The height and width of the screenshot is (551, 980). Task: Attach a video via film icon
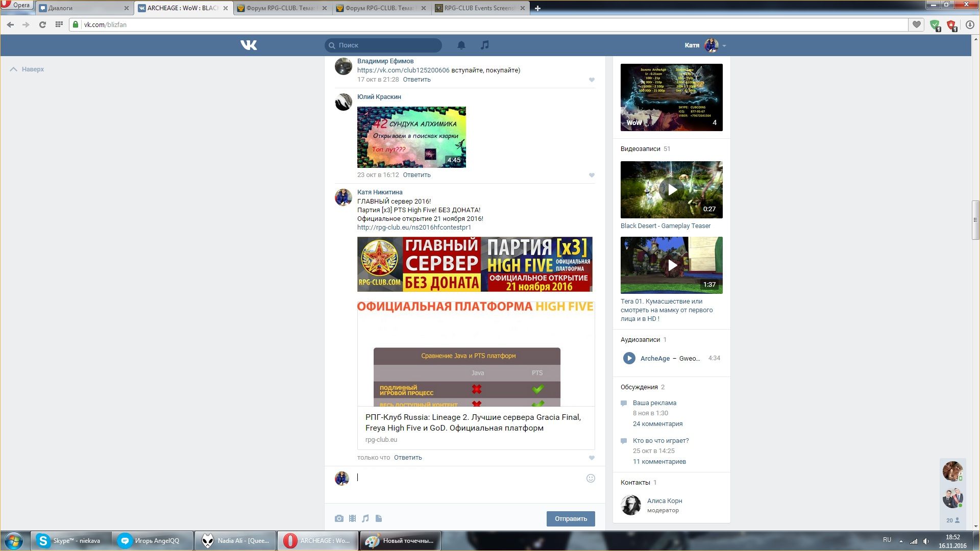click(352, 518)
